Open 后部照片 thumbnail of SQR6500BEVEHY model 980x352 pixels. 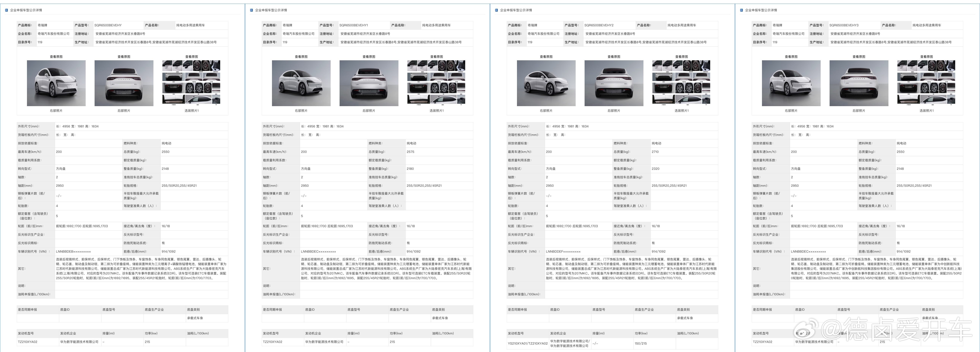124,83
